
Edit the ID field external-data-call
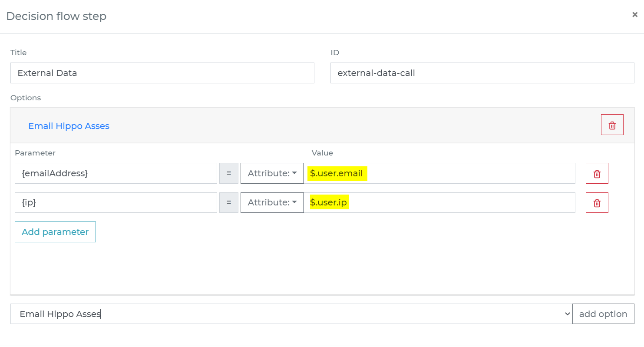[x=482, y=73]
